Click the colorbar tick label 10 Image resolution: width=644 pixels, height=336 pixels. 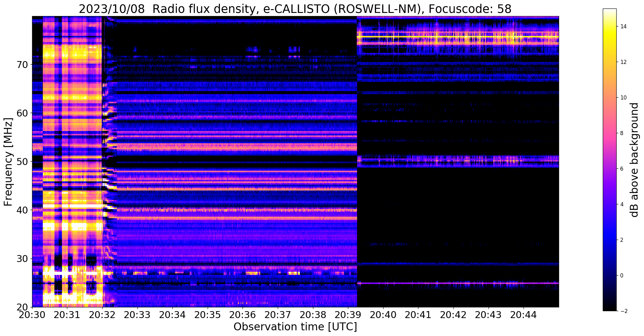coord(623,98)
